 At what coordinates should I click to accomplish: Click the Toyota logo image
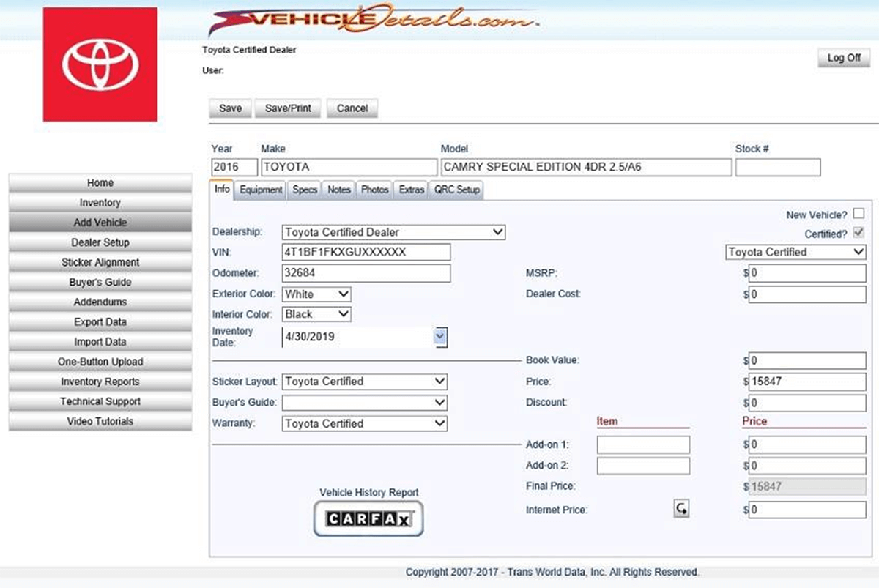(x=100, y=64)
